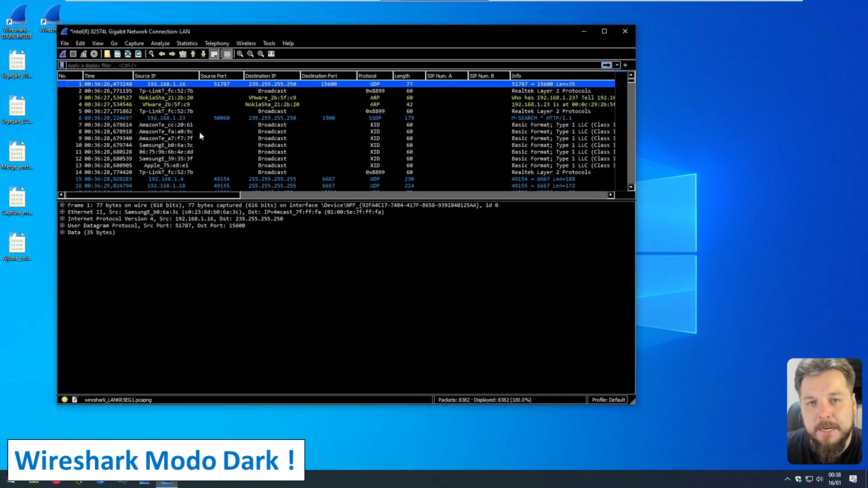Restart the current capture
This screenshot has height=488, width=868.
(83, 54)
